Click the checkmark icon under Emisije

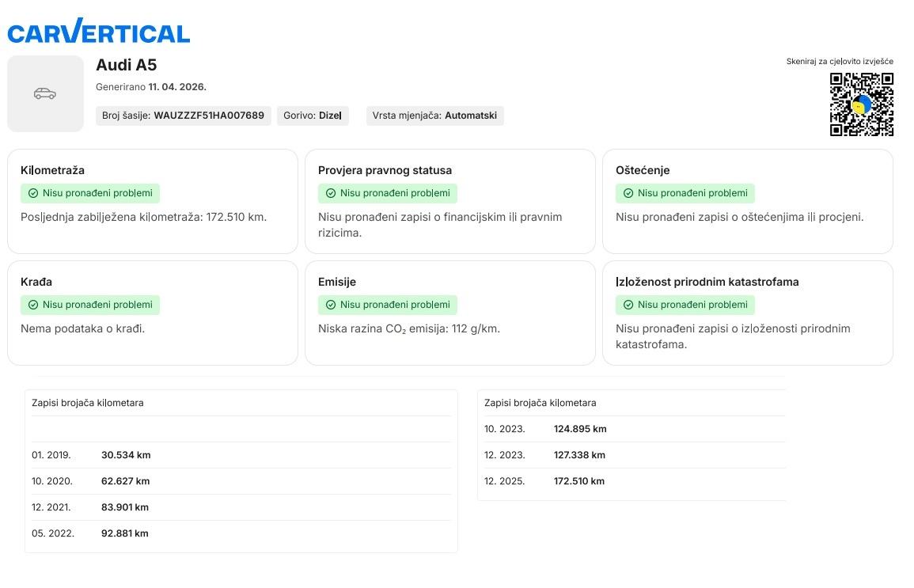[331, 305]
